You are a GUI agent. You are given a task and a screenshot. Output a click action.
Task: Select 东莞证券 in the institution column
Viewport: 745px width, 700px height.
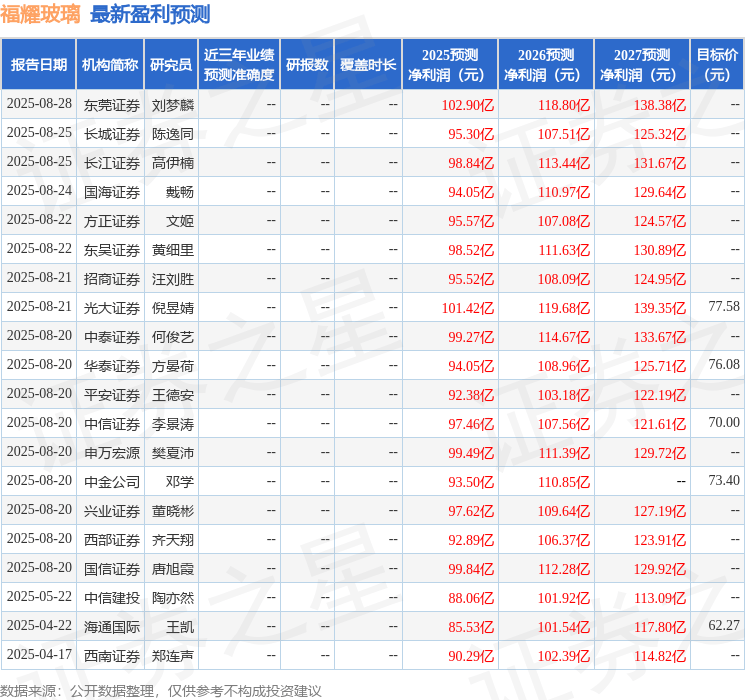(111, 105)
